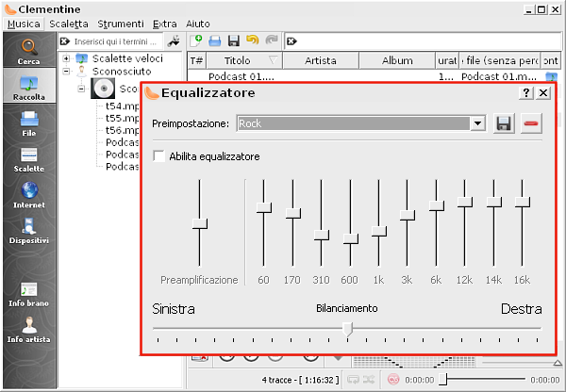Save the equalizer preset with floppy icon
The image size is (566, 392).
point(504,123)
